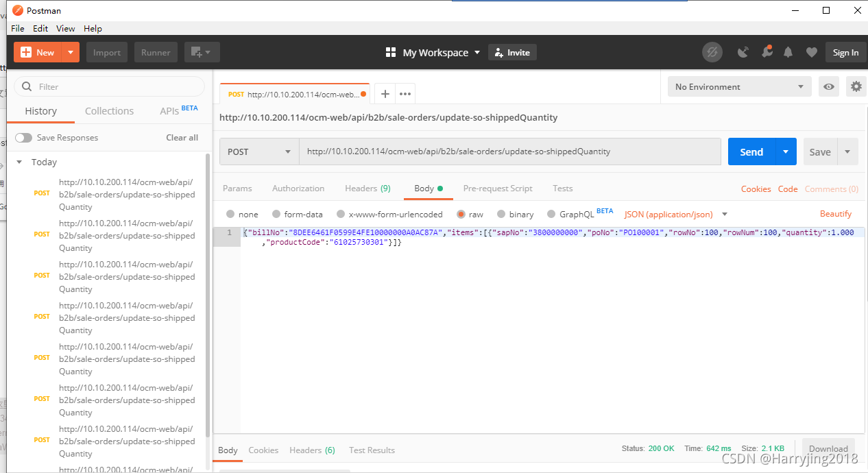
Task: Open the dropdown arrow beside New
Action: pos(71,52)
